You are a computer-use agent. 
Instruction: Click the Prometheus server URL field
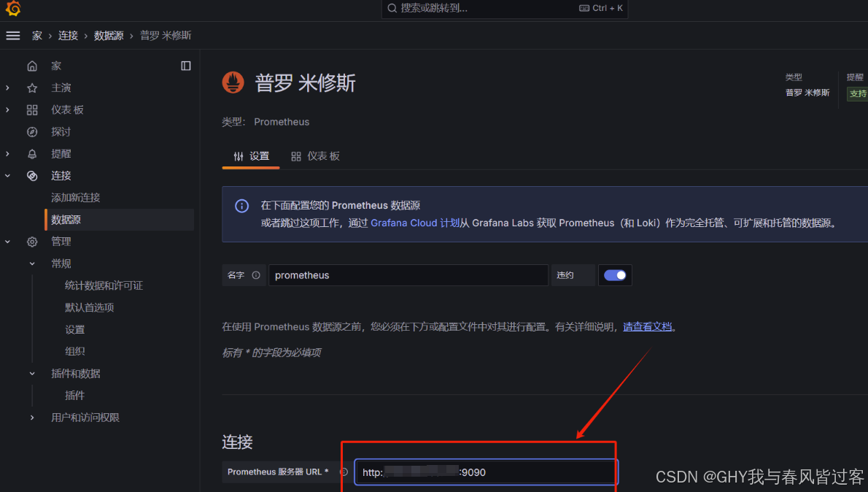point(486,472)
